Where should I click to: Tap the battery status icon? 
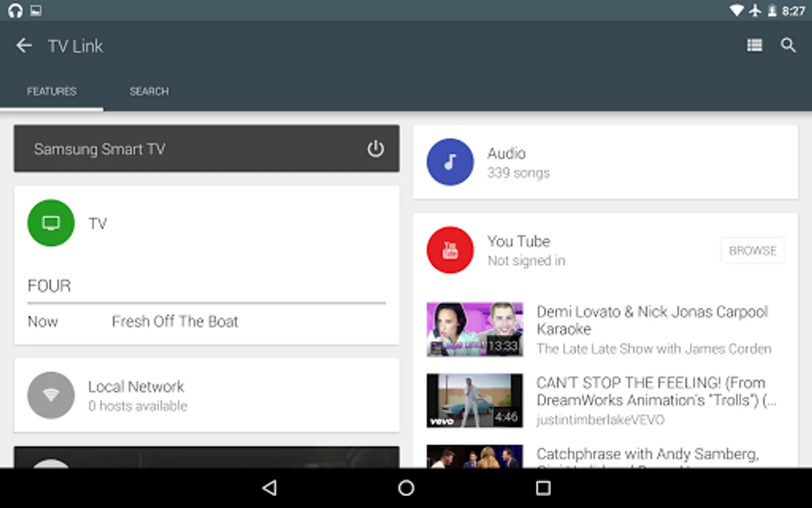click(772, 11)
